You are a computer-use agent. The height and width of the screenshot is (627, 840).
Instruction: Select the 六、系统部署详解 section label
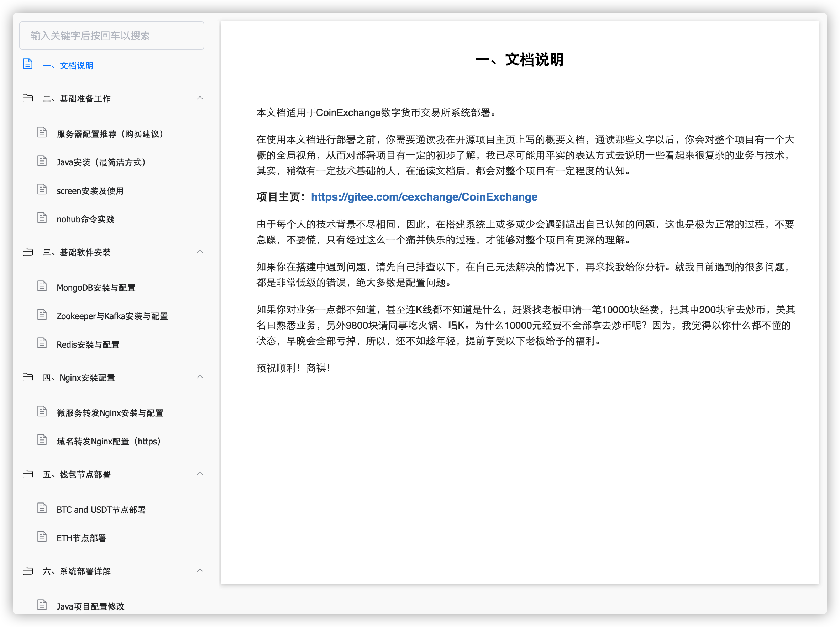point(77,571)
